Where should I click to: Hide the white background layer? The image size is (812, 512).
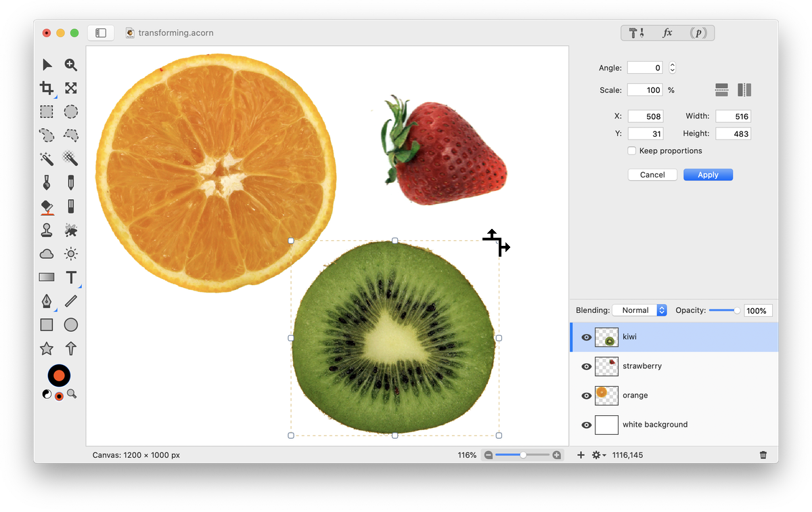pyautogui.click(x=587, y=425)
